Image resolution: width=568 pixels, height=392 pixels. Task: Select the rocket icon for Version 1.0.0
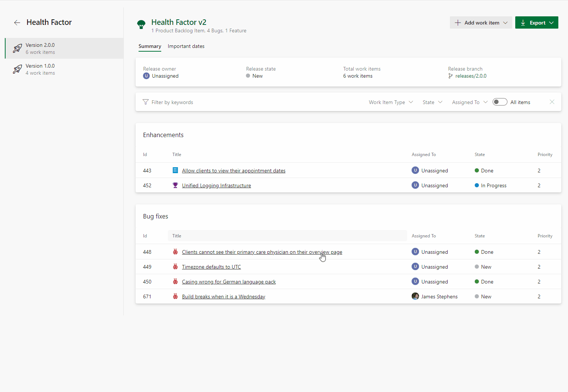click(x=17, y=69)
